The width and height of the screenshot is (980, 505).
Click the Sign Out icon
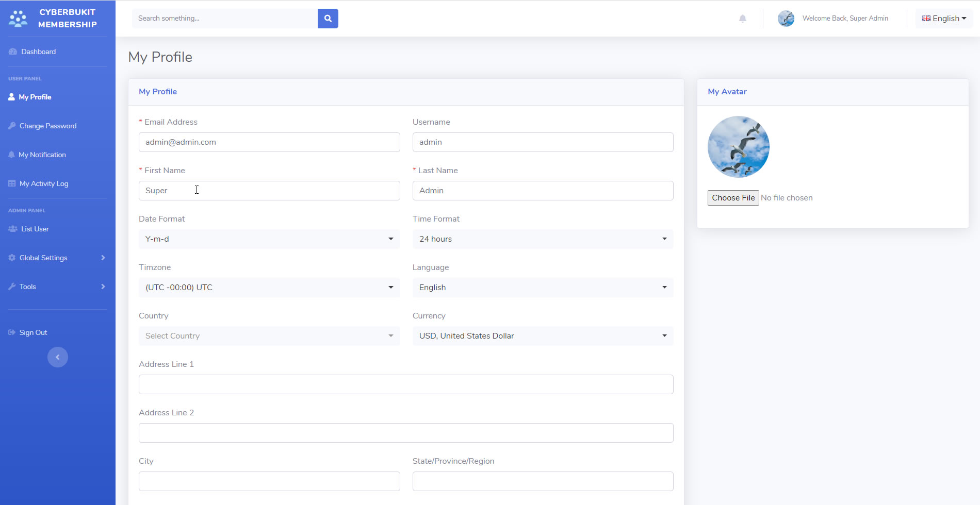tap(12, 332)
